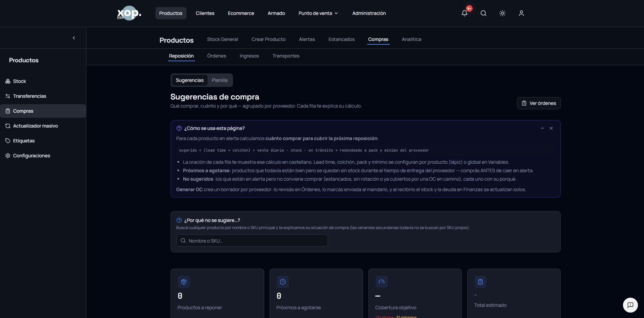Click the Productos sidebar title
The height and width of the screenshot is (318, 644).
24,60
